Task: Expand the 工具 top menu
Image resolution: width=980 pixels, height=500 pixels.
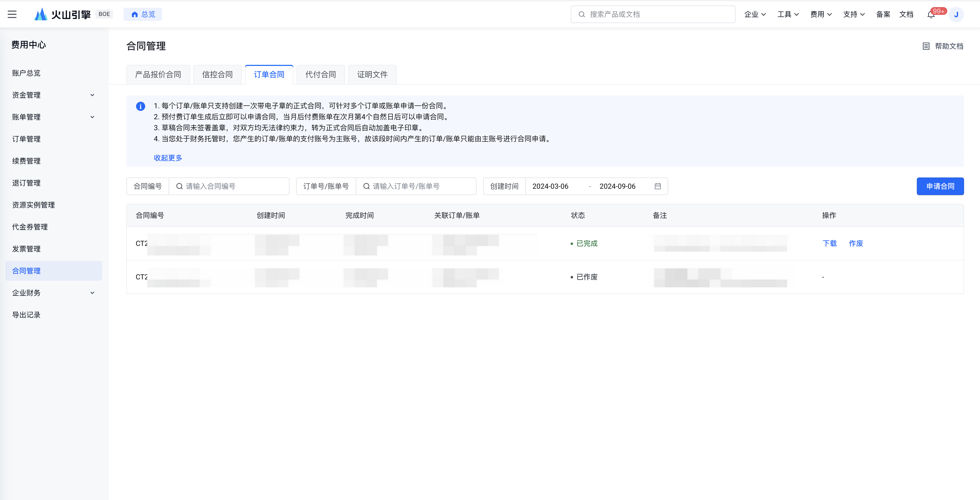Action: click(x=788, y=15)
